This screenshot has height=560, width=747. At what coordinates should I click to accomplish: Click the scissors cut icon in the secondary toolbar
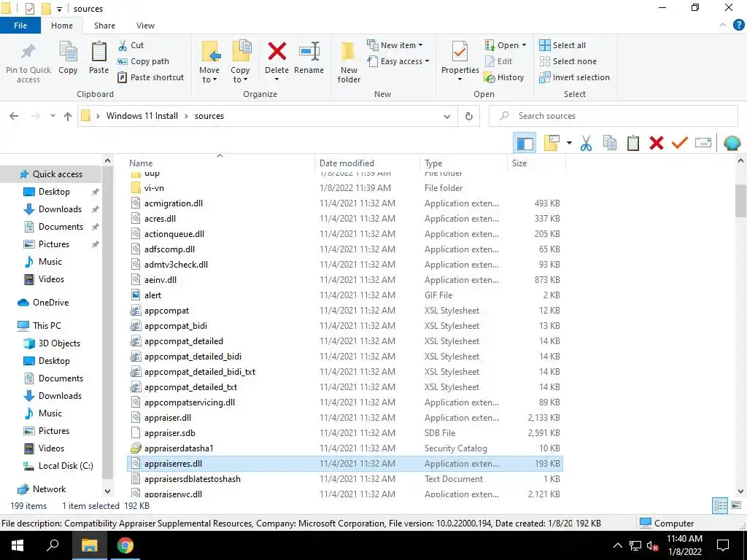coord(586,144)
